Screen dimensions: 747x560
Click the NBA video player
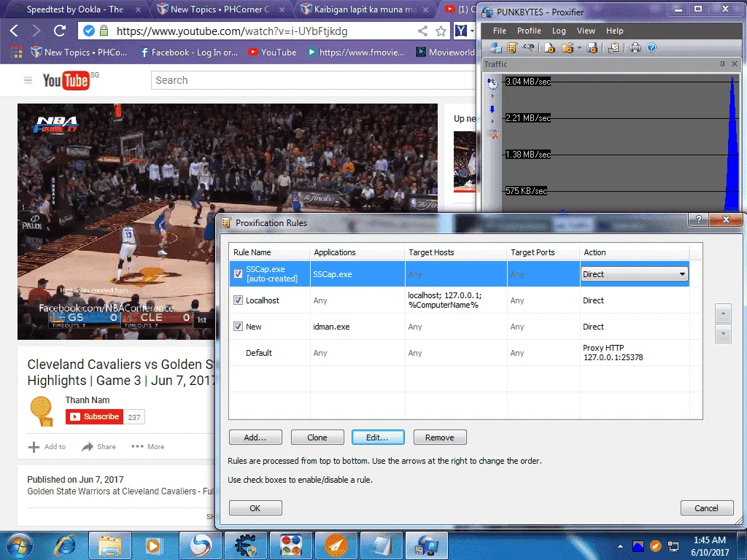228,222
